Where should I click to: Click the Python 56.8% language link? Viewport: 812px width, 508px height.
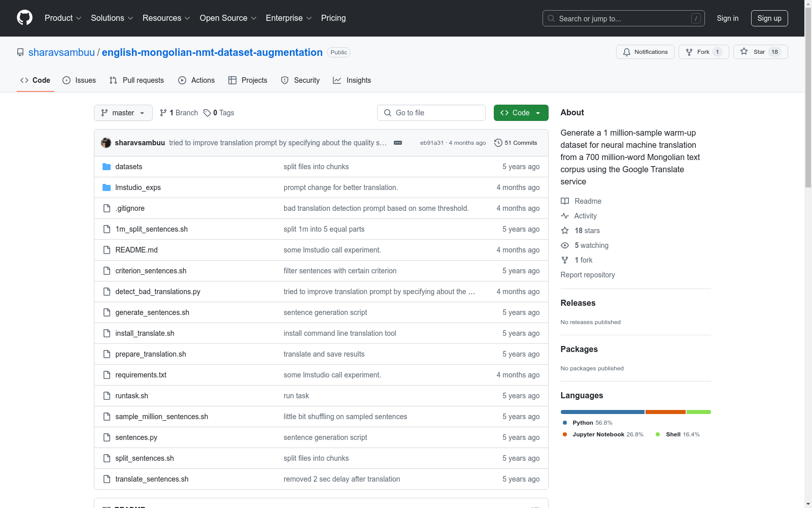pyautogui.click(x=587, y=423)
